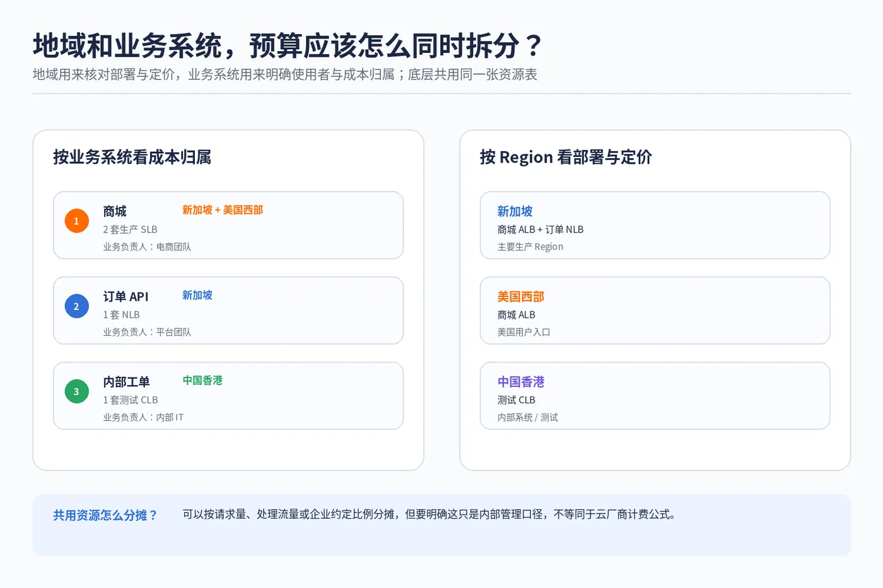The image size is (883, 588).
Task: Click the 1 套测试 CLB line
Action: pos(131,400)
